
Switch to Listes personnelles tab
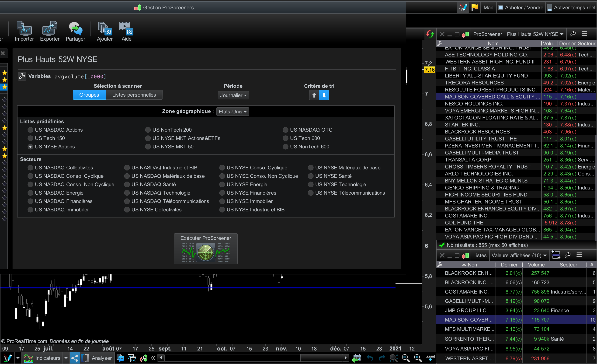(x=134, y=95)
